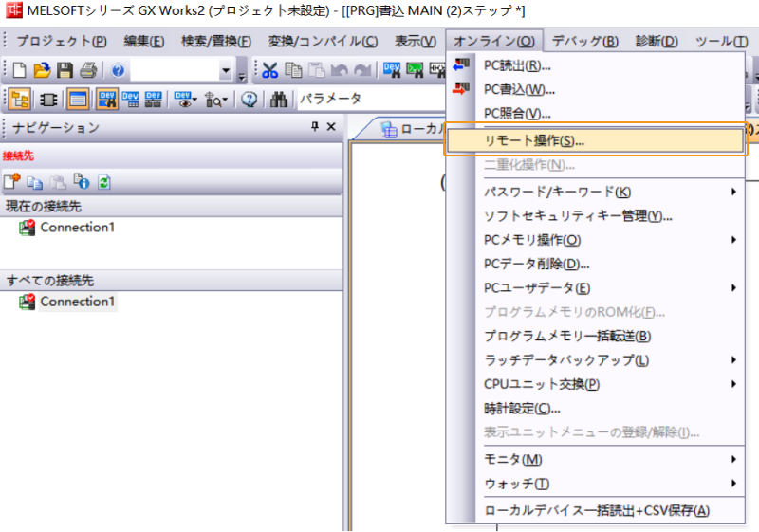Viewport: 759px width, 532px height.
Task: Click the すべての接続先 section header
Action: pos(172,281)
